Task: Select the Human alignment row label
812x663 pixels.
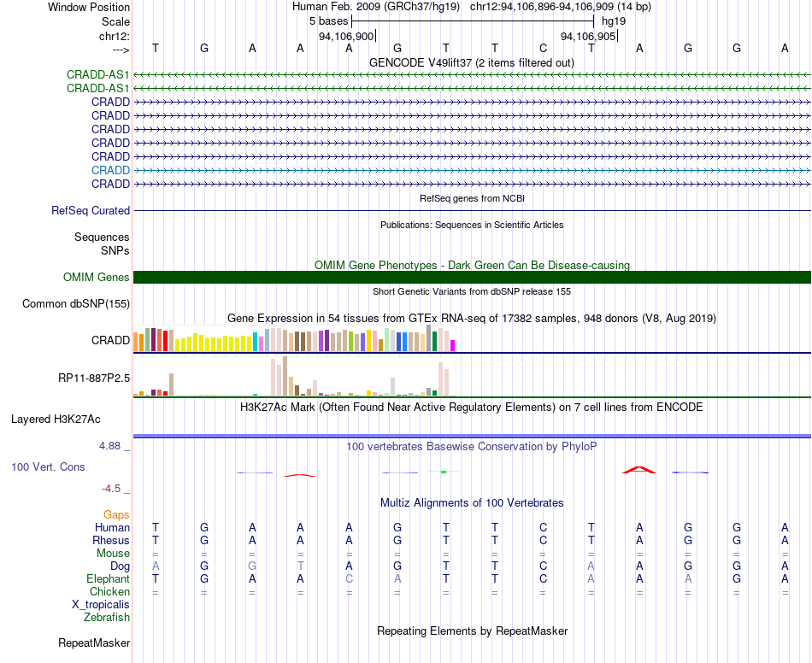Action: 112,527
